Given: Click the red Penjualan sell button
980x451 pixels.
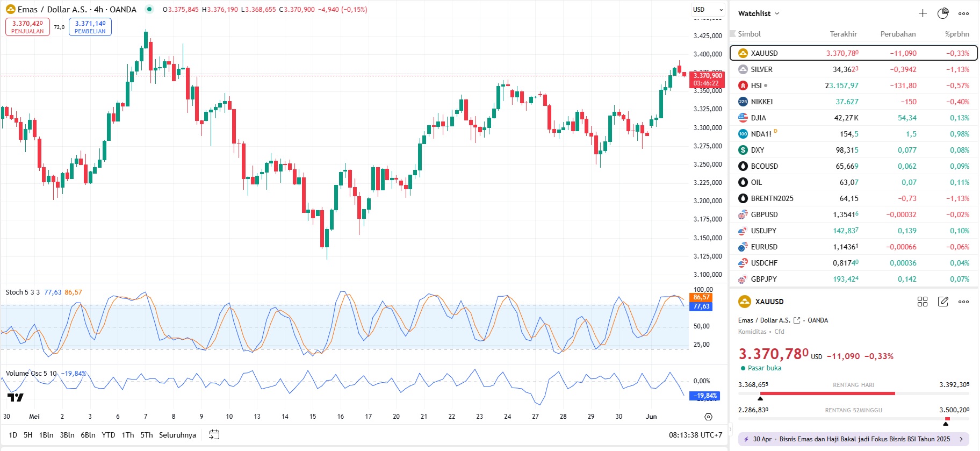Looking at the screenshot, I should [x=27, y=27].
